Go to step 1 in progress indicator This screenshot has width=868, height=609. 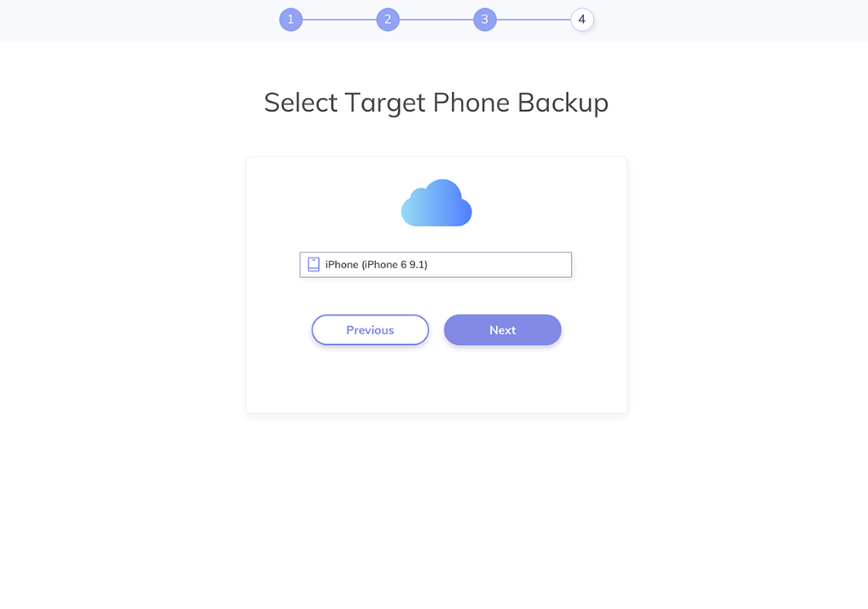click(290, 20)
